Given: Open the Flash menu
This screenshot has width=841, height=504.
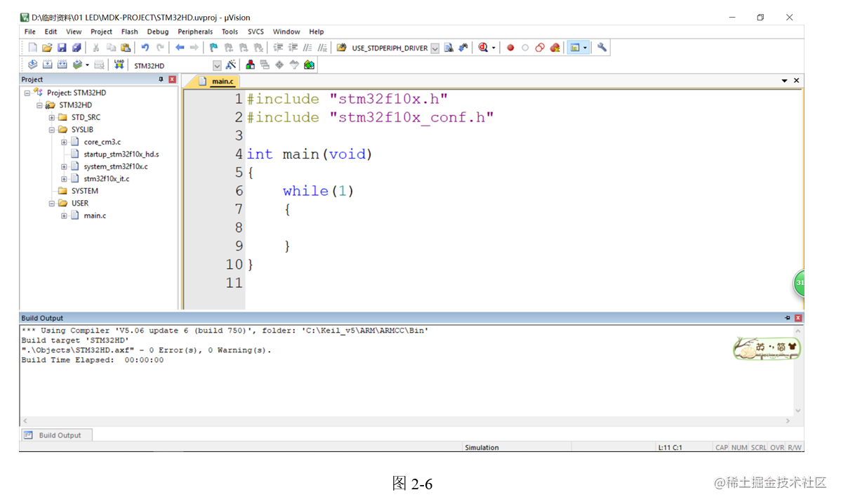Looking at the screenshot, I should click(129, 32).
